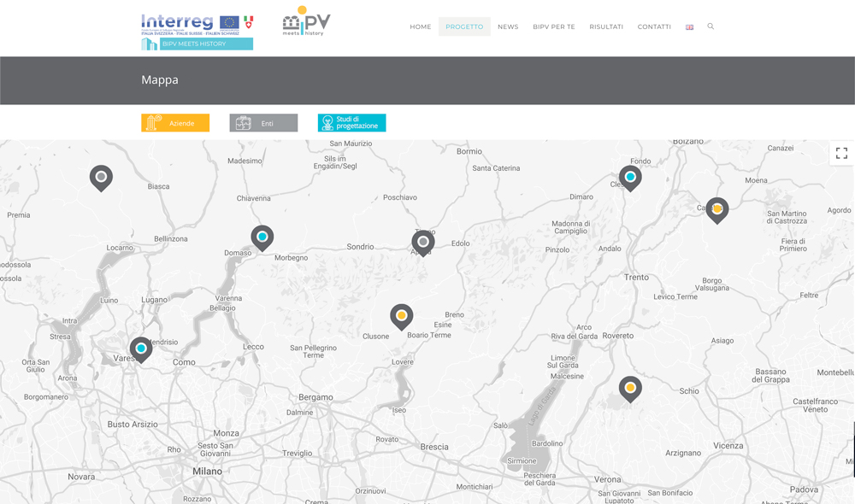The width and height of the screenshot is (855, 504).
Task: Select the cyan map pin at Cles
Action: 630,179
